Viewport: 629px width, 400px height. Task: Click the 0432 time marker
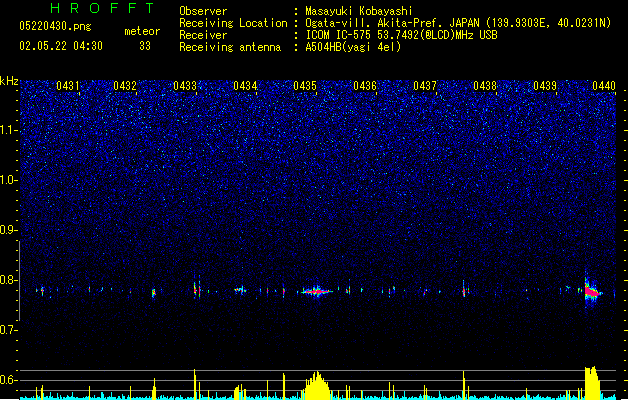(x=125, y=86)
